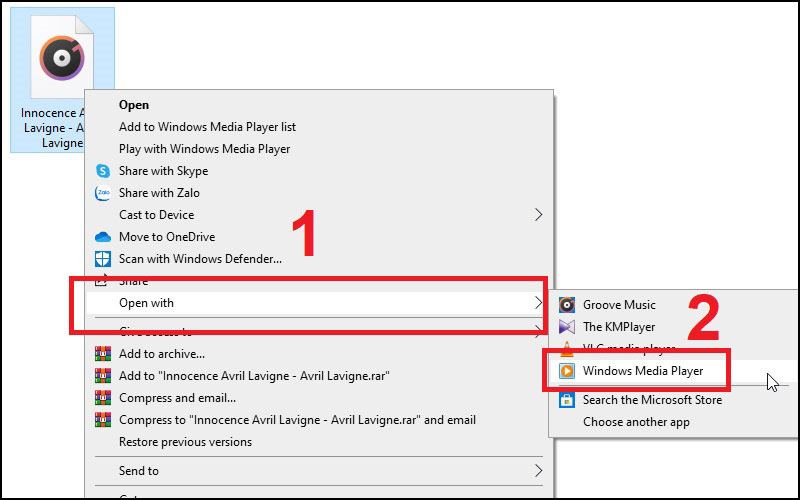
Task: Click the Zalo icon in the menu
Action: (x=103, y=193)
